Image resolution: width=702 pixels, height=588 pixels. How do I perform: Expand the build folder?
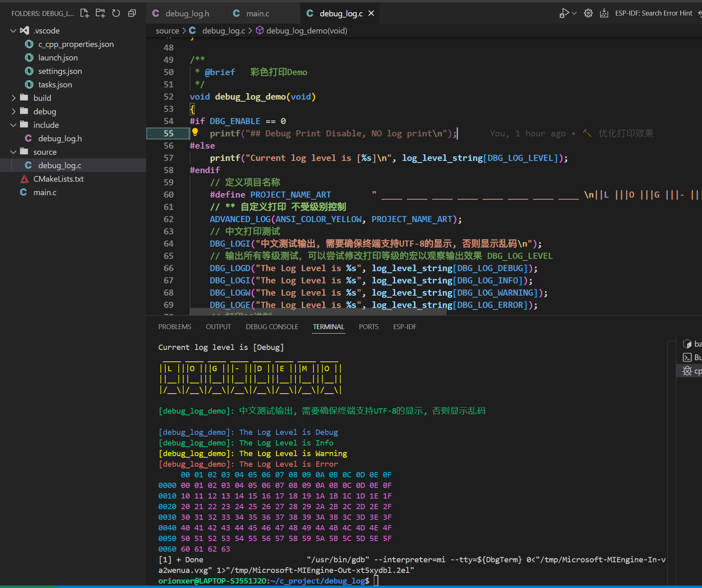[73, 98]
